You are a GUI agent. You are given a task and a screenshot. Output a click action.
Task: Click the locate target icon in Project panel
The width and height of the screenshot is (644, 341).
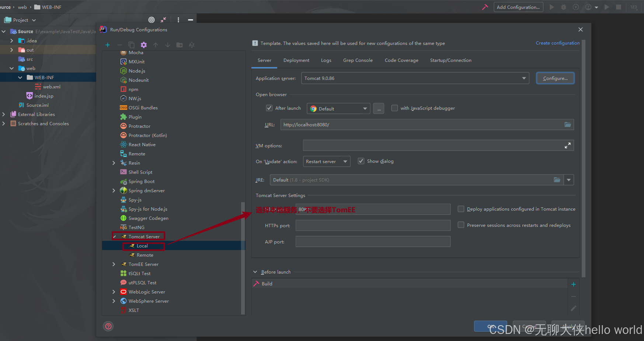pyautogui.click(x=152, y=20)
